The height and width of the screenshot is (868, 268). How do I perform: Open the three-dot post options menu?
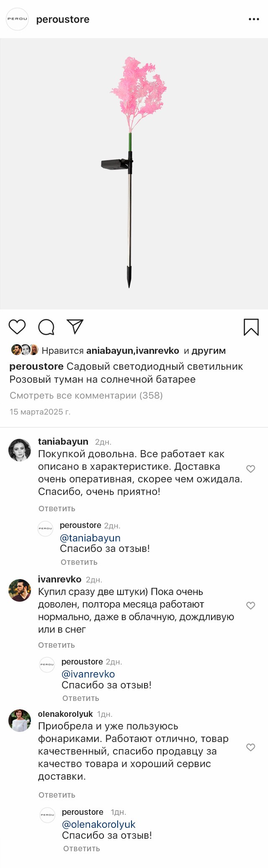coord(254,19)
